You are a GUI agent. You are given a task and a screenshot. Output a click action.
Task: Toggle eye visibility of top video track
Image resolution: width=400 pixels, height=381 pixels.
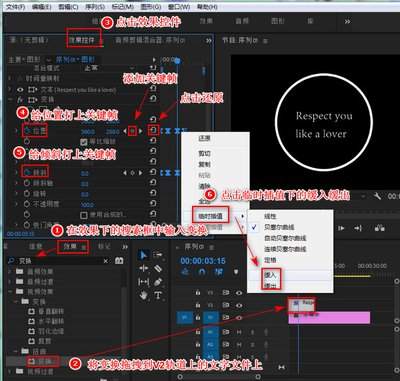239,293
